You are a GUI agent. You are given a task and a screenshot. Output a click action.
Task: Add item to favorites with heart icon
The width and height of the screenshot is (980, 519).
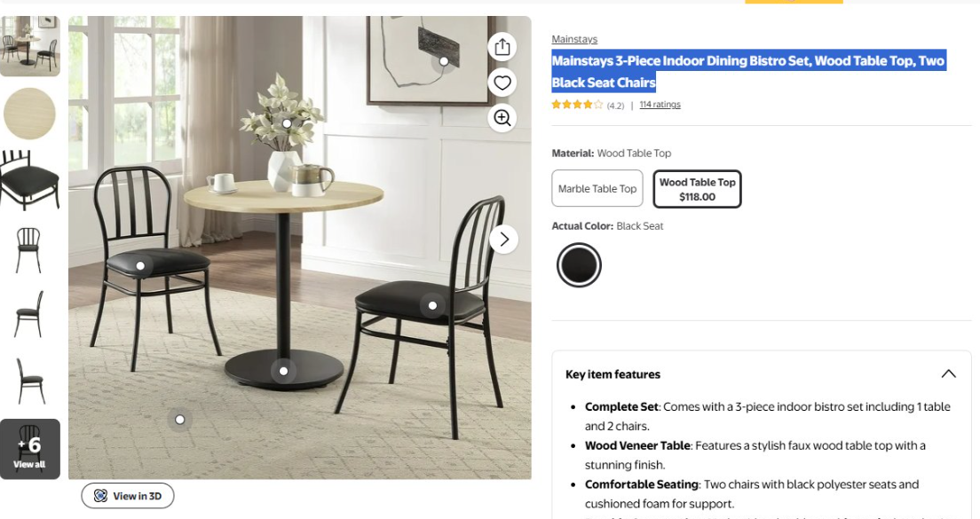[502, 83]
